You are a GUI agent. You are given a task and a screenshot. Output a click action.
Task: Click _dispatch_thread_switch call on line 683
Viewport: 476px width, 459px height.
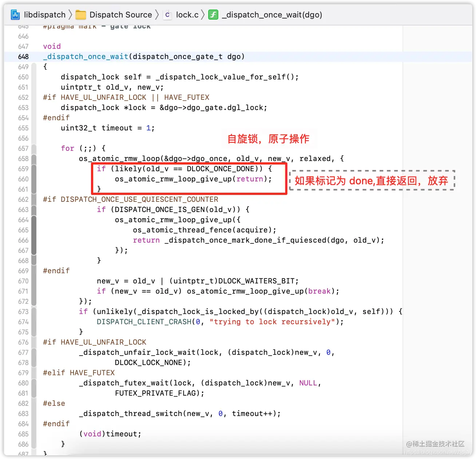pyautogui.click(x=131, y=413)
